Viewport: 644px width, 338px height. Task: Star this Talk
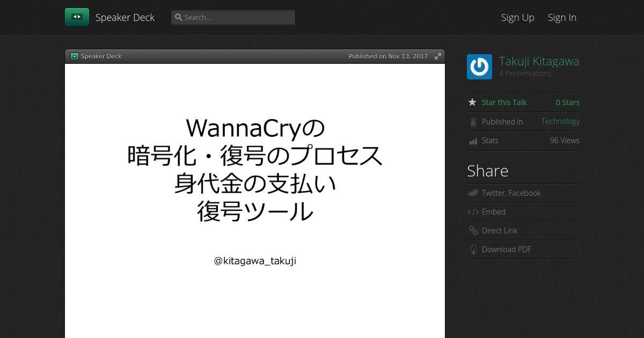(504, 102)
